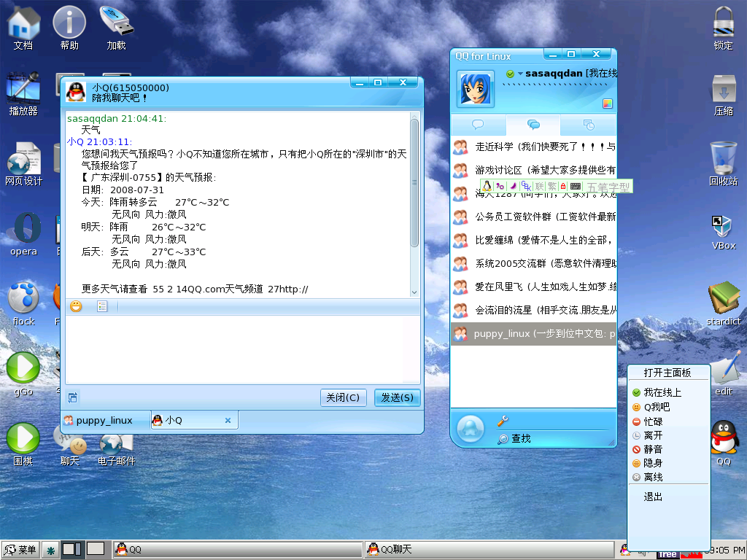Click the round QQ main menu button
Image resolution: width=747 pixels, height=560 pixels.
pos(471,429)
